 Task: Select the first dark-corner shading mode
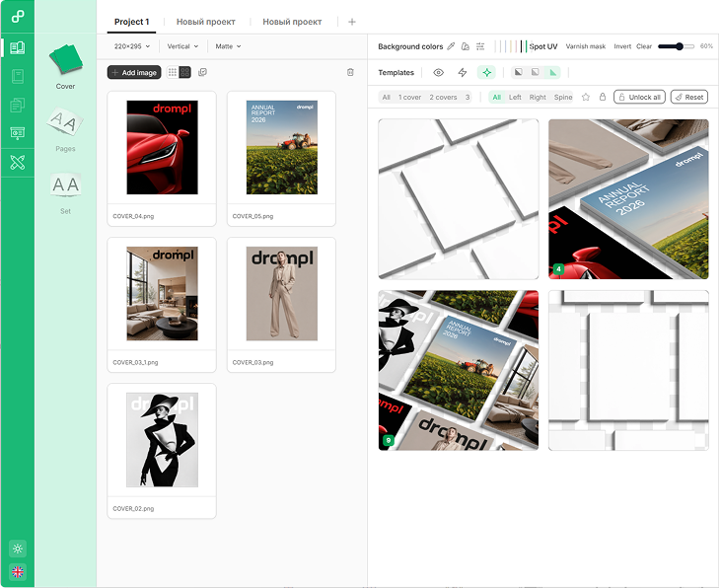point(519,72)
